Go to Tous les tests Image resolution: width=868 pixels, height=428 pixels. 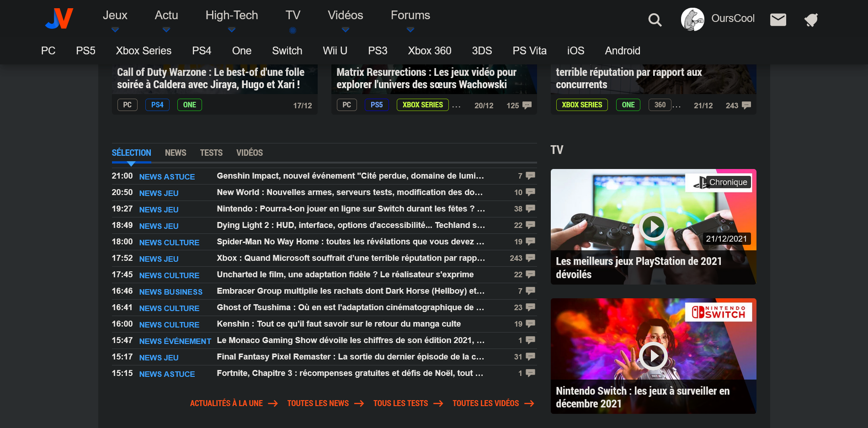click(x=408, y=403)
